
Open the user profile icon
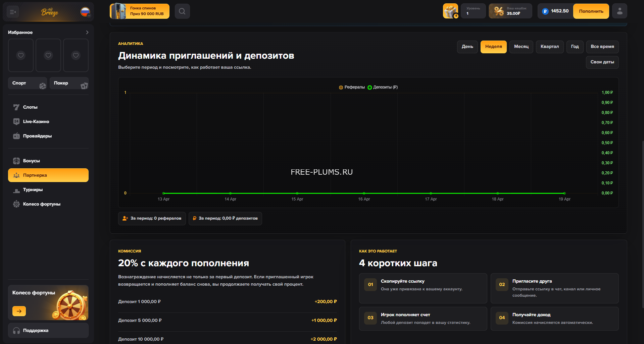620,11
